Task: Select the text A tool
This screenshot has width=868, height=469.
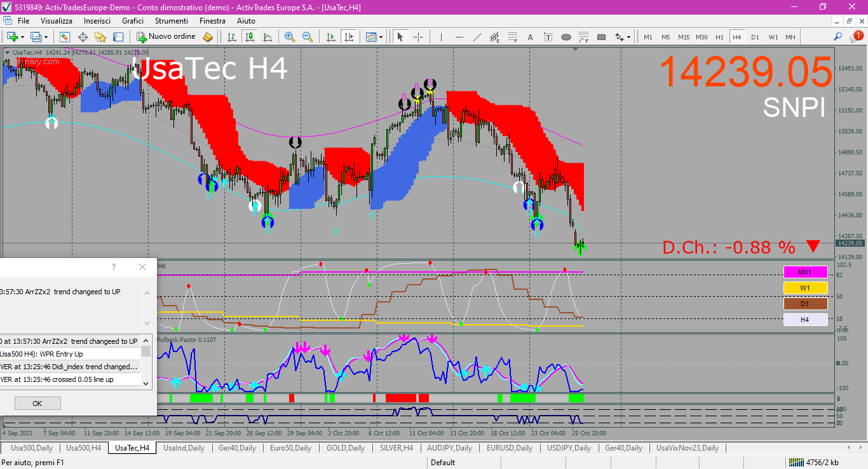Action: pos(530,37)
